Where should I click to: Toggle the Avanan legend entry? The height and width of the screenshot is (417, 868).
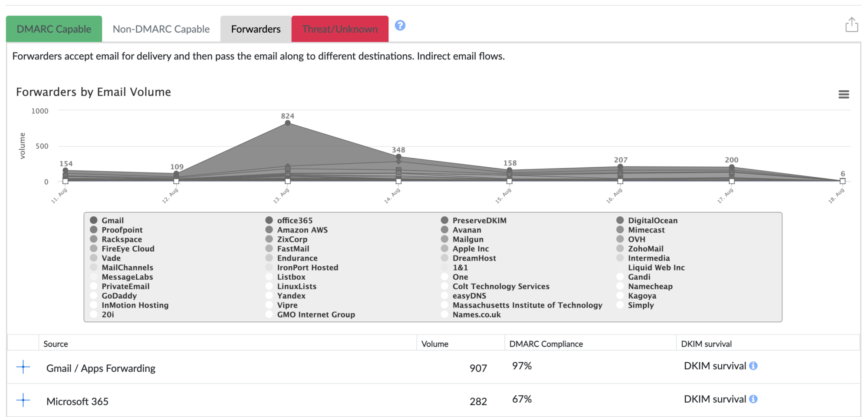[x=461, y=230]
